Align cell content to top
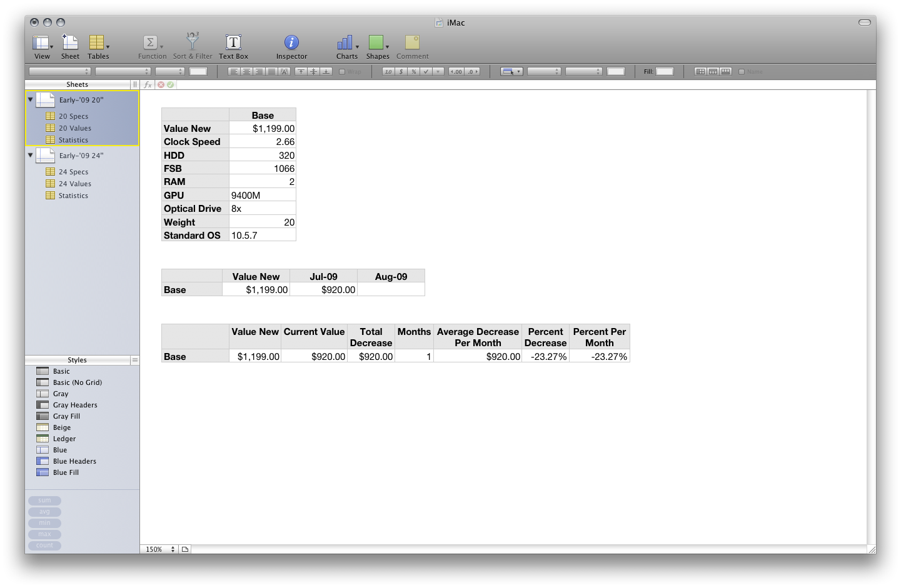 pyautogui.click(x=301, y=71)
